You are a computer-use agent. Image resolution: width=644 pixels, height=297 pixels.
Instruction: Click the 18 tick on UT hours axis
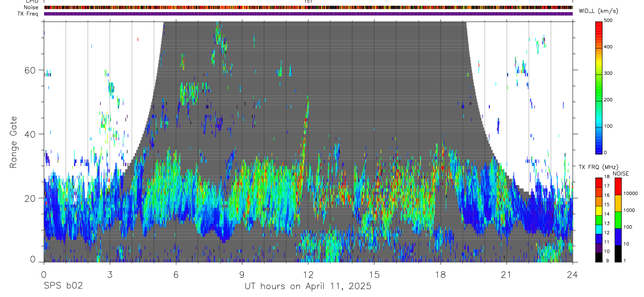(x=440, y=274)
